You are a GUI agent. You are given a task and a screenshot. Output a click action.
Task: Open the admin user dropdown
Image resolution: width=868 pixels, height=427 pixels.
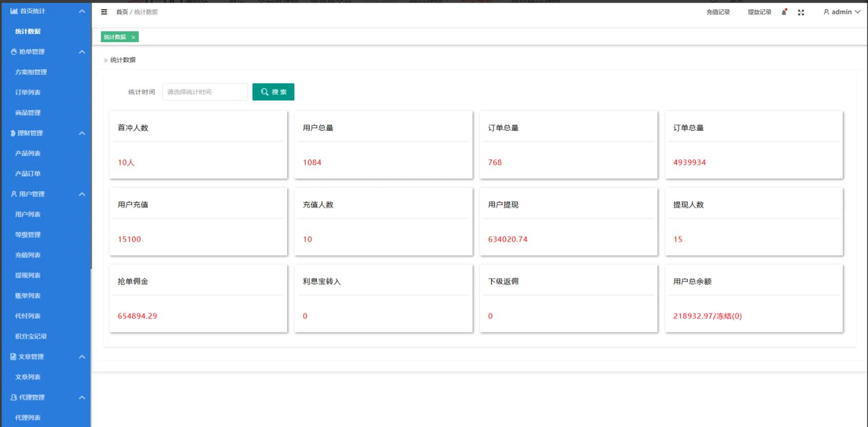click(841, 12)
